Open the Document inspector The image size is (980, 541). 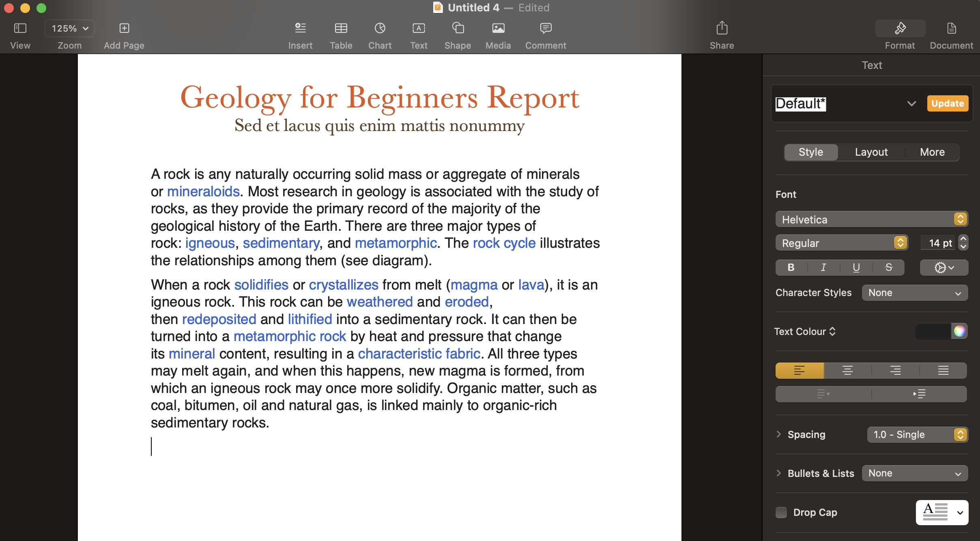[951, 28]
